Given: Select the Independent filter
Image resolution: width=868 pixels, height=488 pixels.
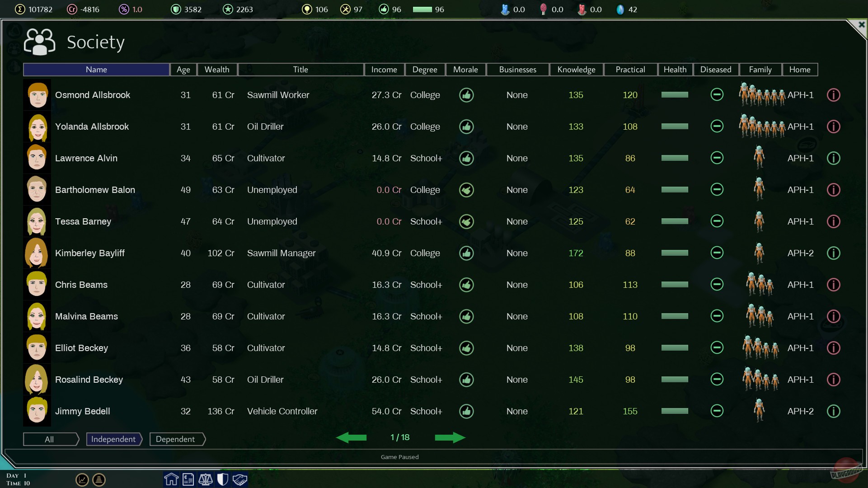Looking at the screenshot, I should (113, 439).
